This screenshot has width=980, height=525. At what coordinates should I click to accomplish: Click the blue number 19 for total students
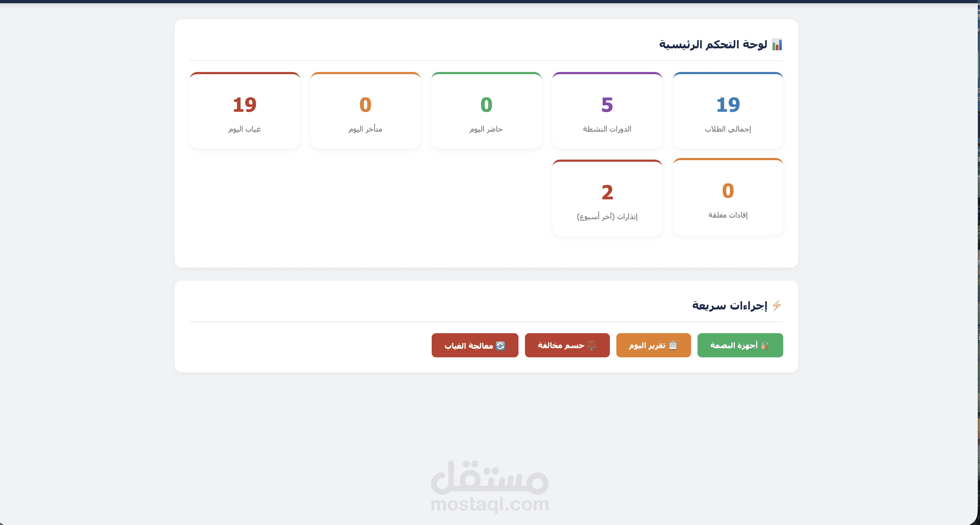pos(728,105)
